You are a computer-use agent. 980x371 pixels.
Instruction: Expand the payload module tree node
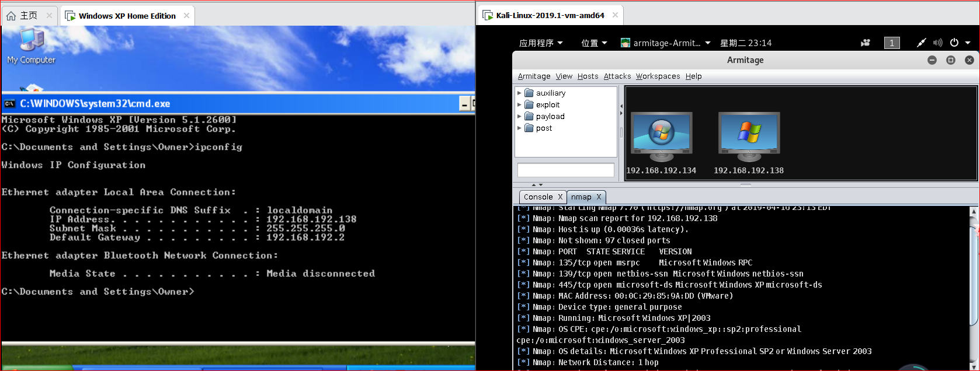click(519, 116)
